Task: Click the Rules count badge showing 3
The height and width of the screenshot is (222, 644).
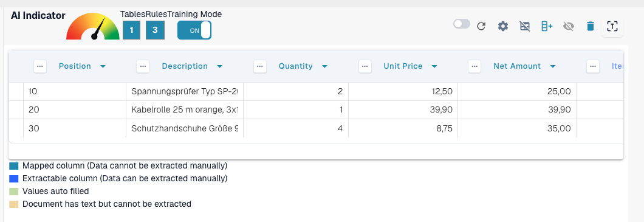Action: click(155, 30)
